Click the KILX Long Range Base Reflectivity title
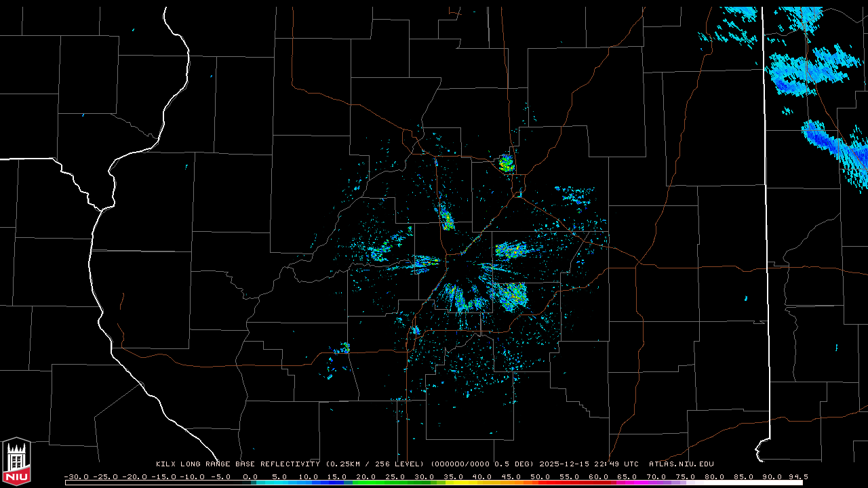This screenshot has height=488, width=868. [237, 464]
